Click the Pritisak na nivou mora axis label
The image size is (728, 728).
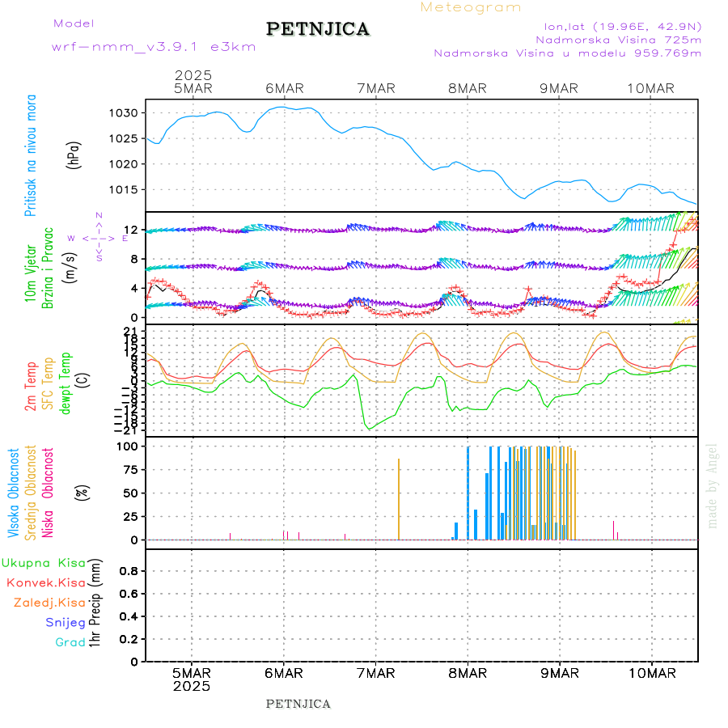[31, 156]
